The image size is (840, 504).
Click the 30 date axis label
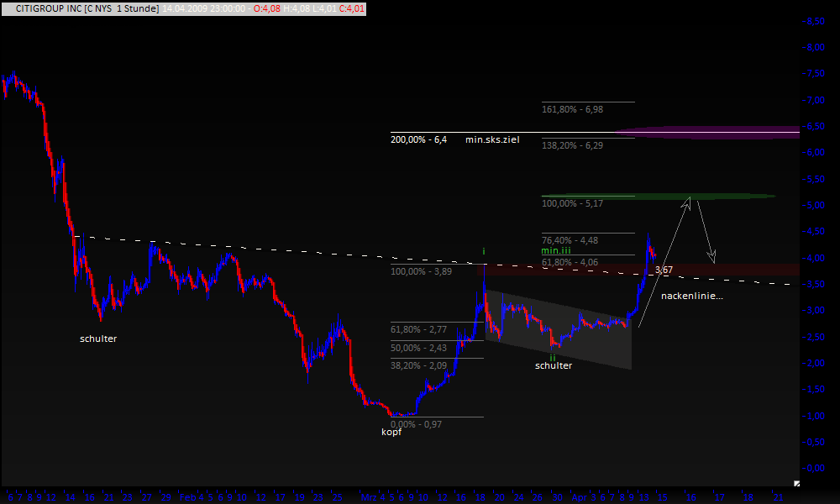coord(557,497)
